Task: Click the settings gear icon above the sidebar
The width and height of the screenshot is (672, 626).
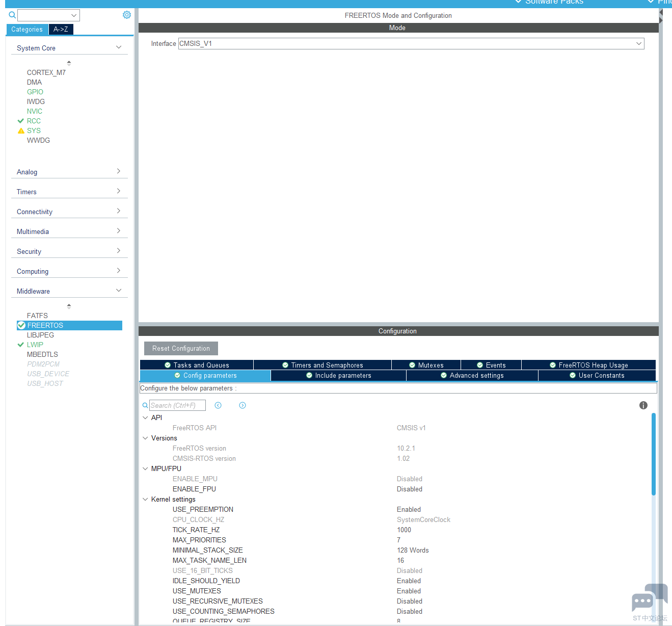Action: click(x=126, y=15)
